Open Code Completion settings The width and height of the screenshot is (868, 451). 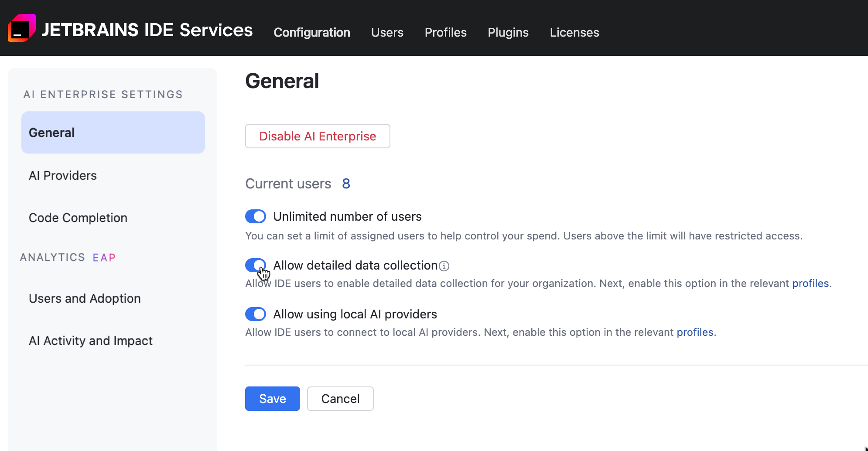tap(78, 218)
